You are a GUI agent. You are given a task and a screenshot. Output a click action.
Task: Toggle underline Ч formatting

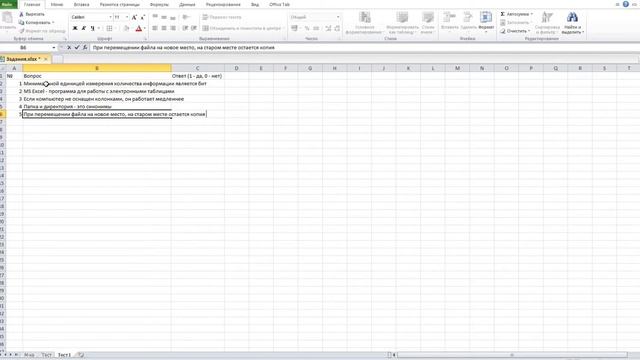tap(93, 28)
